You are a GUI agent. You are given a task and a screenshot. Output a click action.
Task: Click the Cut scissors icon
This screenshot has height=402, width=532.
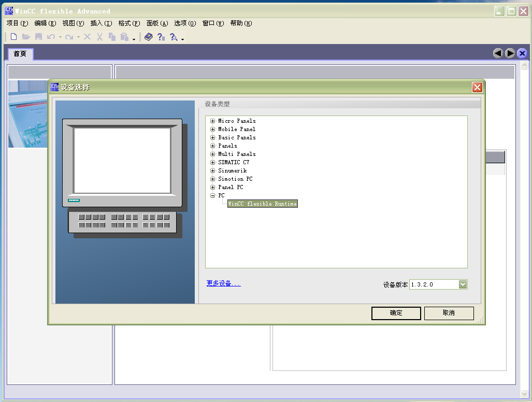point(99,37)
